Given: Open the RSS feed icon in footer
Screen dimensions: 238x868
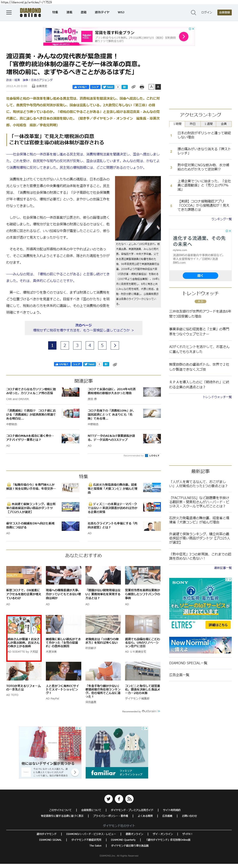Looking at the screenshot, I should click(x=130, y=798).
